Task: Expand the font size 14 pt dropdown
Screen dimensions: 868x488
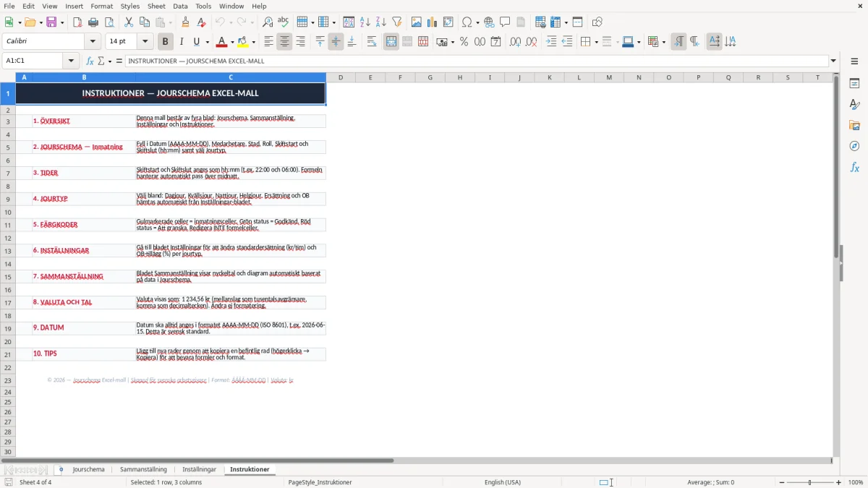Action: point(145,42)
